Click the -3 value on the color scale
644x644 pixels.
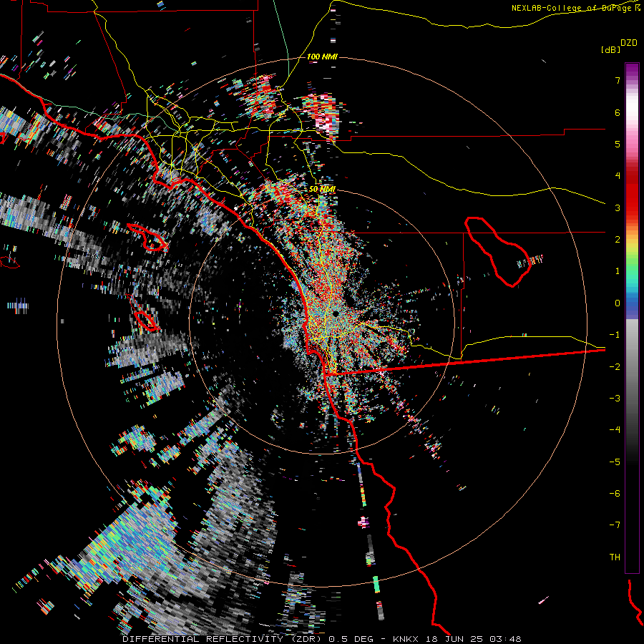click(615, 399)
